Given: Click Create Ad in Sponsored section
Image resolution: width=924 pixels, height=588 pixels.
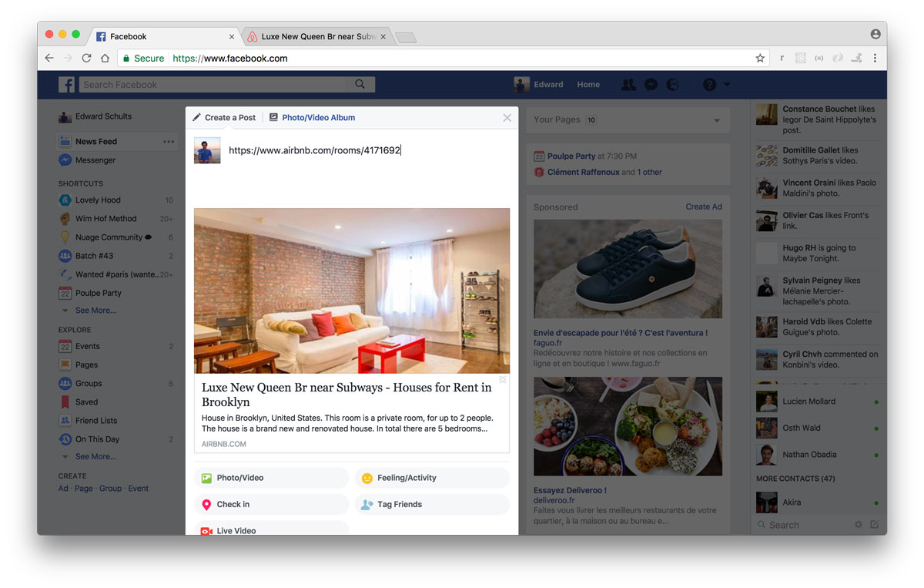Looking at the screenshot, I should click(704, 207).
